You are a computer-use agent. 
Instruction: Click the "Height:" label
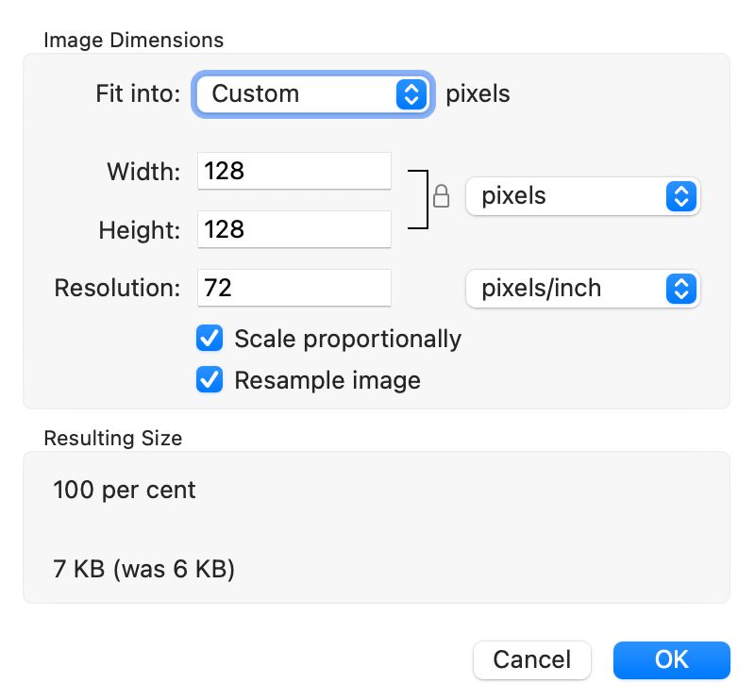coord(139,229)
